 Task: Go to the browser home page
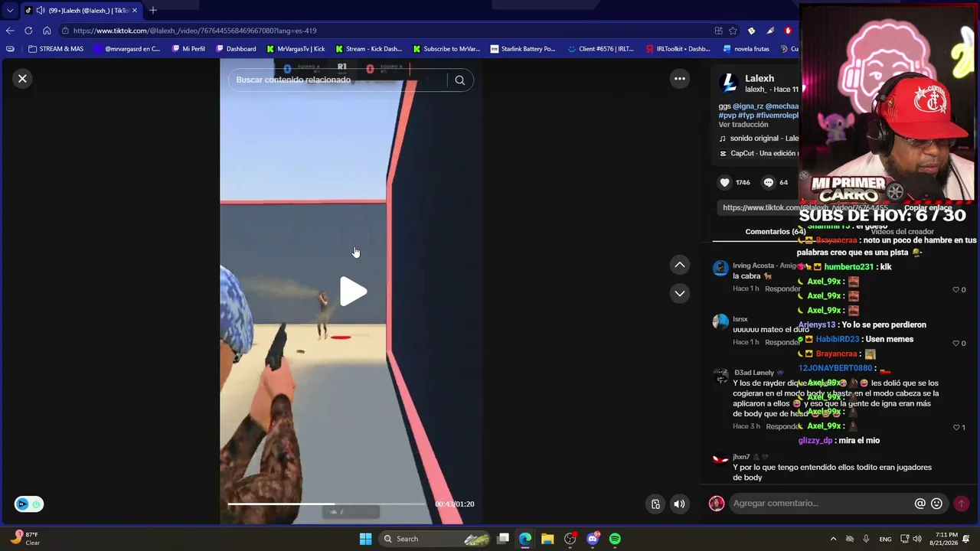(47, 31)
